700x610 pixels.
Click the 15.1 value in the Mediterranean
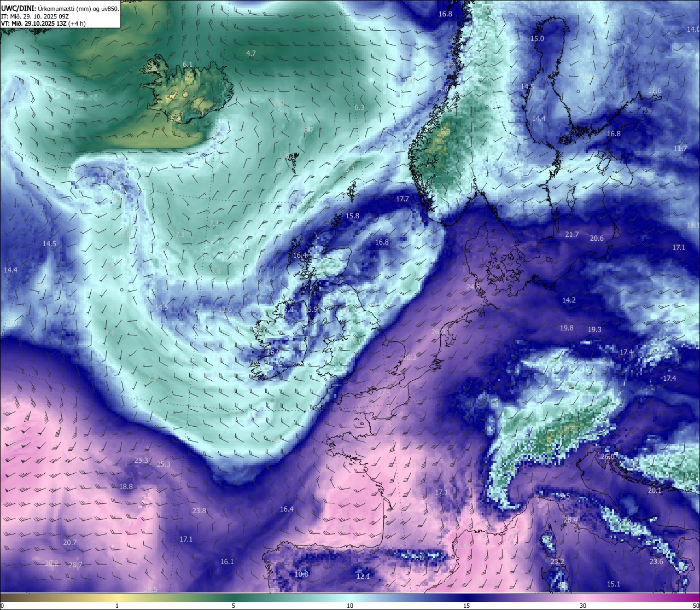[614, 584]
